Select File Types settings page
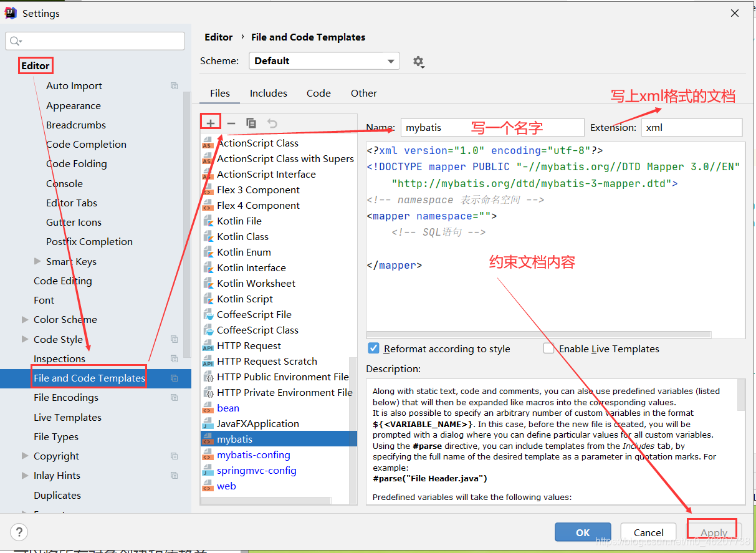This screenshot has width=756, height=553. point(56,436)
